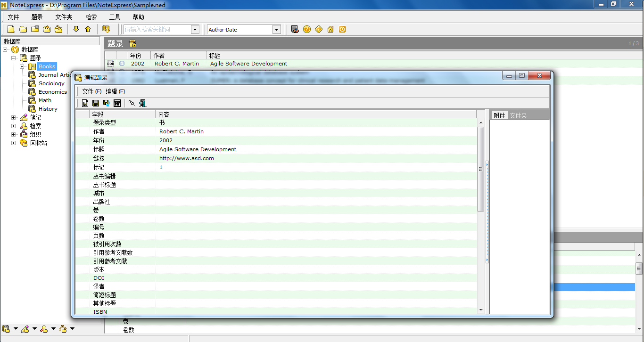Click the 作者 value Robert C. Martin in edit dialog
Screen dimensions: 644x342
(182, 131)
